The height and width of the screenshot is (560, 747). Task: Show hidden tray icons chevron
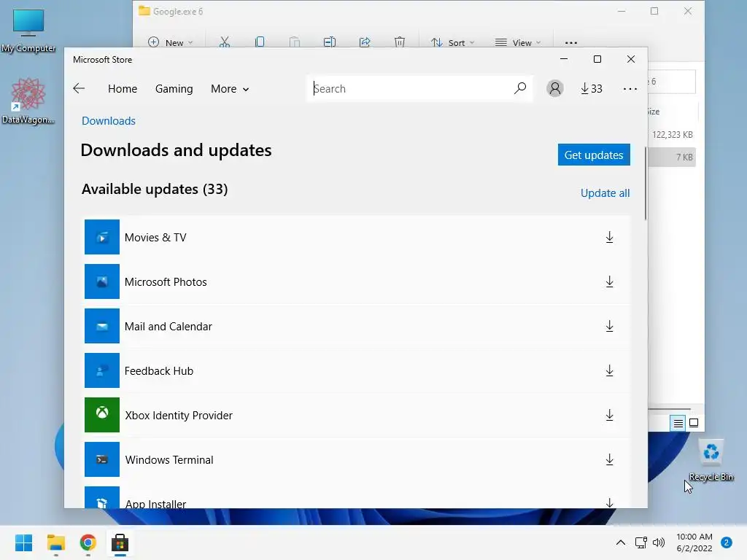620,542
